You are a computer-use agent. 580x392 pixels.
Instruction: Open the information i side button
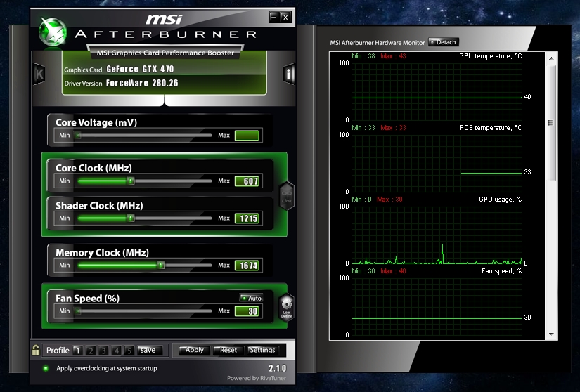click(289, 74)
